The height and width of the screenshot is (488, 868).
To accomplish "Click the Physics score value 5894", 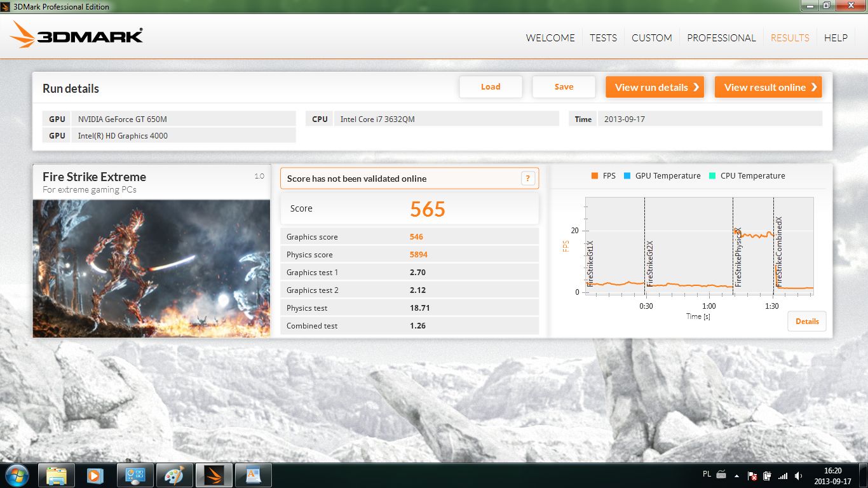I will point(419,255).
